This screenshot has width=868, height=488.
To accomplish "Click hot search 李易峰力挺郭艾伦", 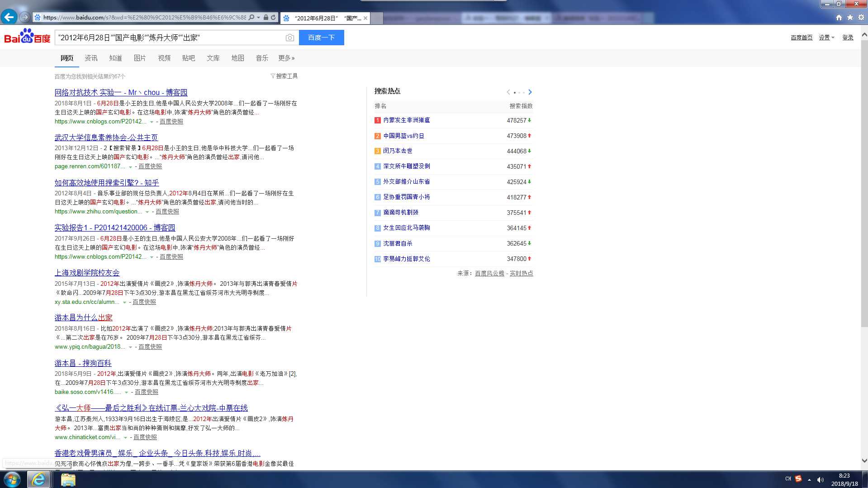I will 407,259.
